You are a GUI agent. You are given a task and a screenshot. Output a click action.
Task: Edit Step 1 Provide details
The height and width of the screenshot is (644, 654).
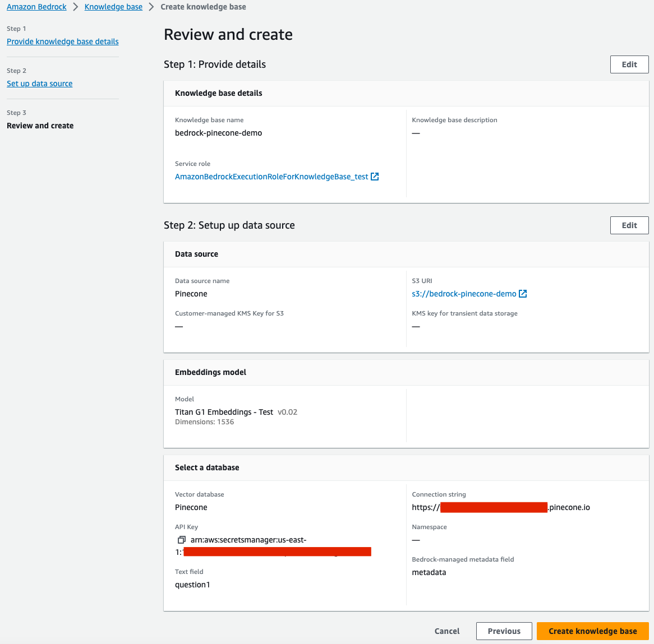[x=629, y=64]
